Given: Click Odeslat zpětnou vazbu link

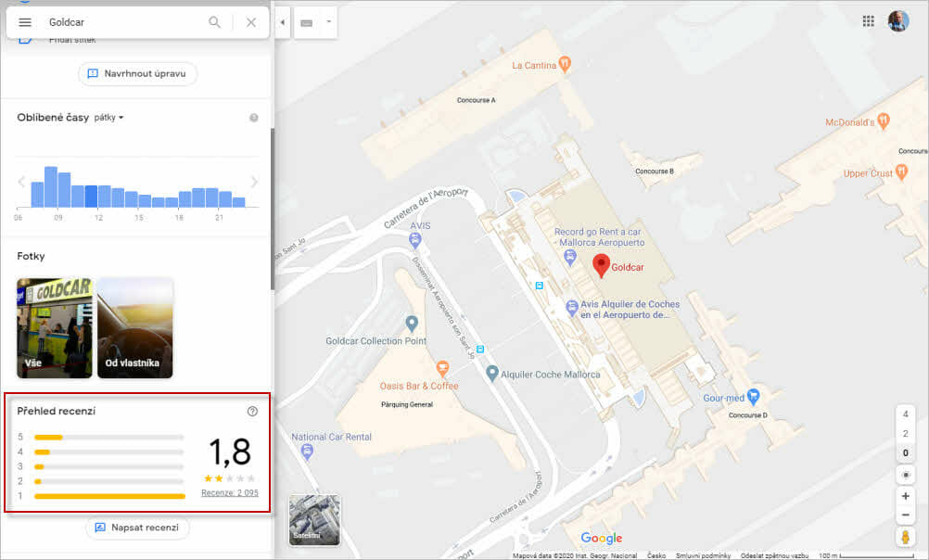Looking at the screenshot, I should pyautogui.click(x=774, y=556).
